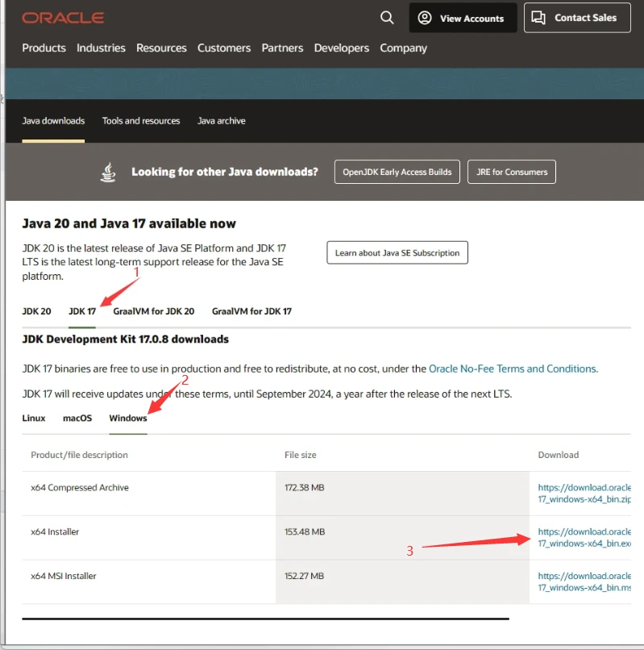Click Learn about Java SE Subscription
This screenshot has width=644, height=650.
397,252
